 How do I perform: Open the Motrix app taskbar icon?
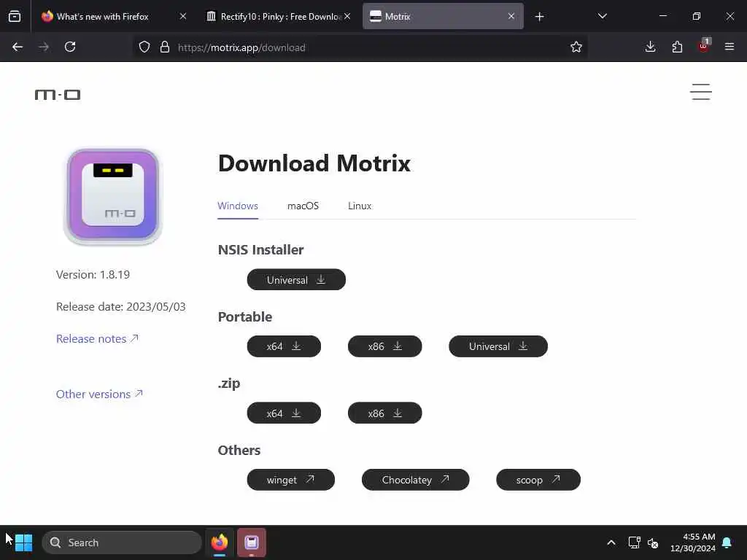click(252, 542)
